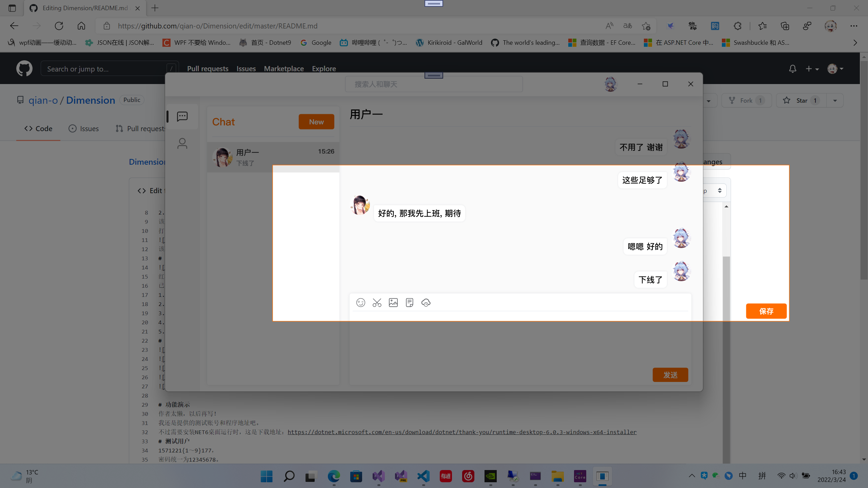This screenshot has width=868, height=488.
Task: Focus the 搜索人和聊天 search box
Action: (434, 84)
